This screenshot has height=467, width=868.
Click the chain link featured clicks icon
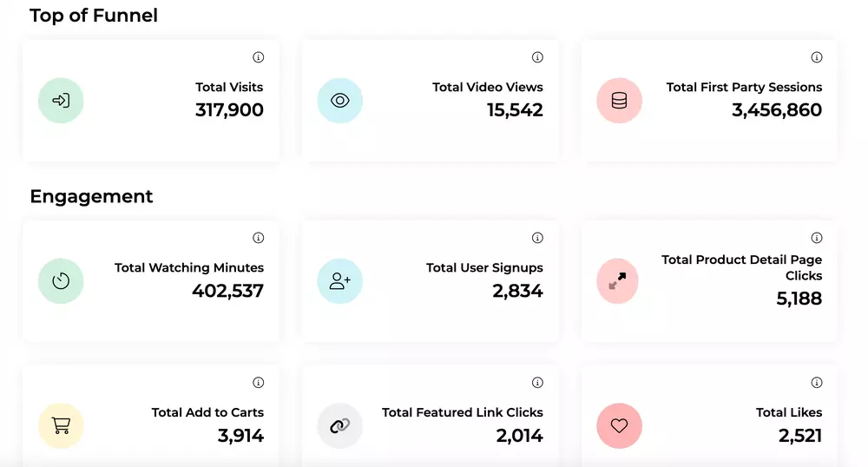coord(340,426)
